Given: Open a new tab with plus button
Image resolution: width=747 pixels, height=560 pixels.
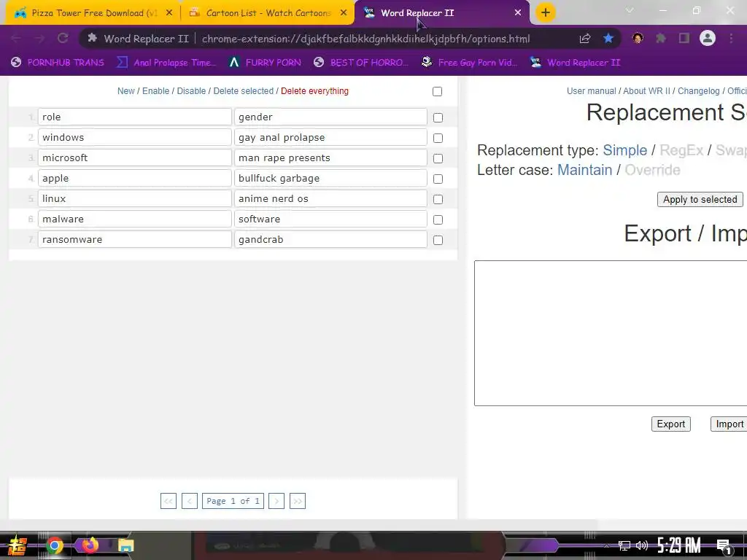Looking at the screenshot, I should [546, 13].
